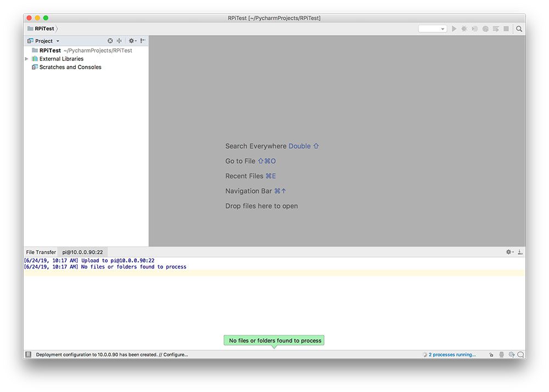The image size is (549, 392).
Task: Toggle tool window buttons icon in status bar
Action: 29,355
